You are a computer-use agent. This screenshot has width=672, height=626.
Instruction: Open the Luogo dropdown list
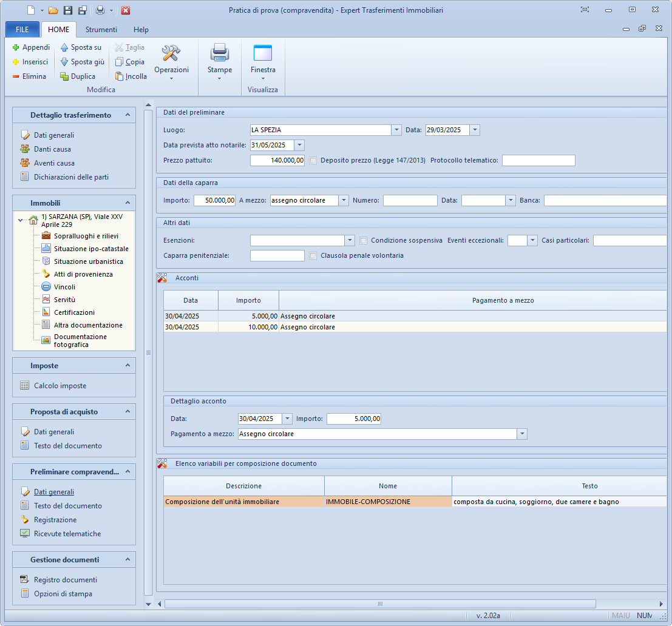click(396, 130)
